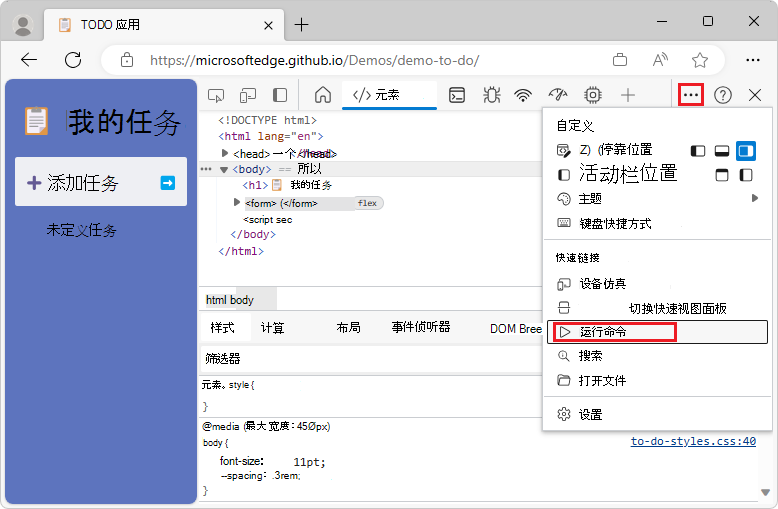Toggle the activity bar sidebar icon
Viewport: 778px width, 509px height.
point(280,95)
